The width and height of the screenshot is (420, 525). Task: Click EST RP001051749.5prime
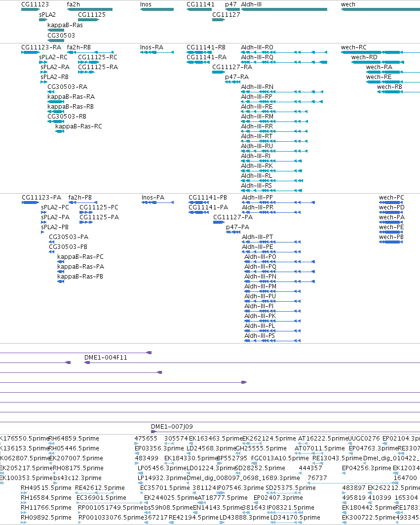tap(111, 508)
